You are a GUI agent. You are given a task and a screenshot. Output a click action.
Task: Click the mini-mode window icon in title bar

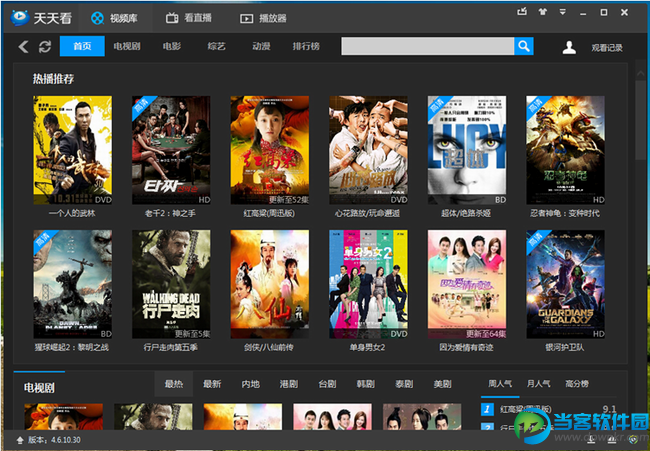[x=522, y=12]
